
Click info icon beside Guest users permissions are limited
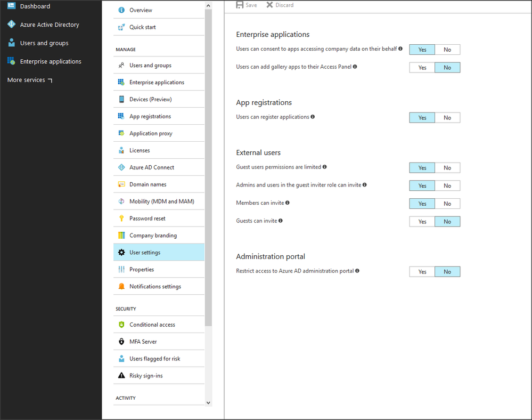click(324, 167)
